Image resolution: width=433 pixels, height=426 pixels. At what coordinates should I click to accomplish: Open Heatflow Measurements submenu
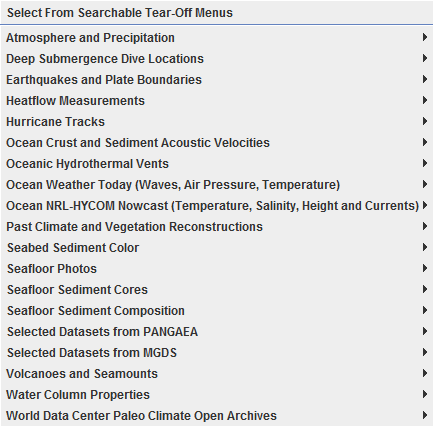click(217, 100)
